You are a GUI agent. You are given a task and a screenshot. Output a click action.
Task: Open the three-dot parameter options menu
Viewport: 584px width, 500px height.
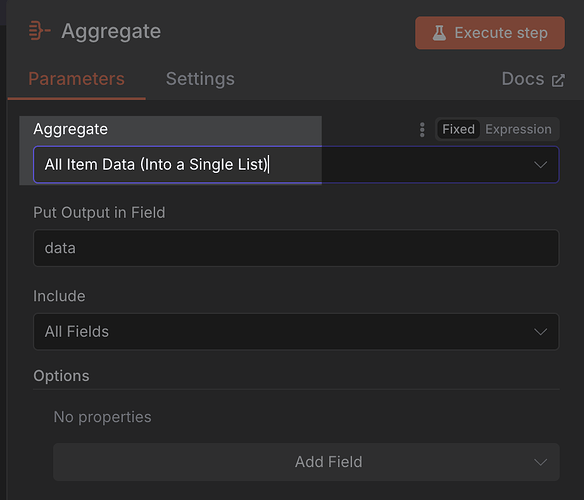(x=422, y=130)
